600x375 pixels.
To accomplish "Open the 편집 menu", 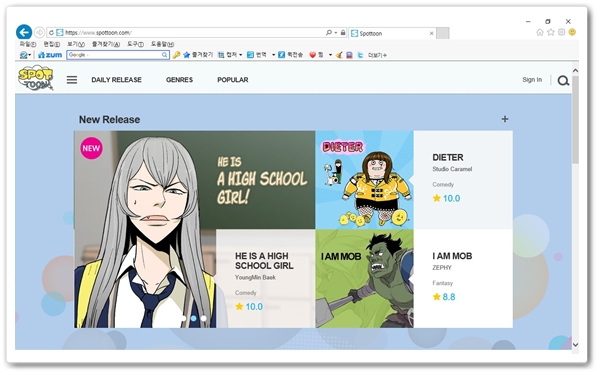I will point(52,44).
